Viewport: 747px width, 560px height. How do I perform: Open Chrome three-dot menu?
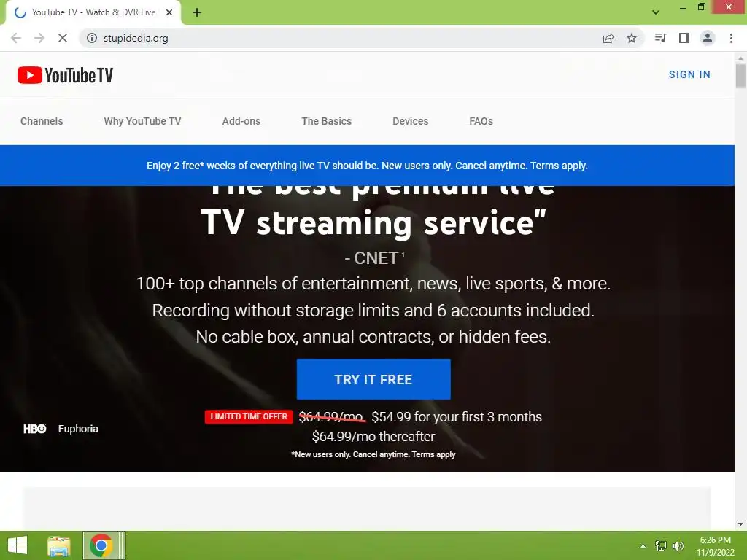(x=731, y=38)
